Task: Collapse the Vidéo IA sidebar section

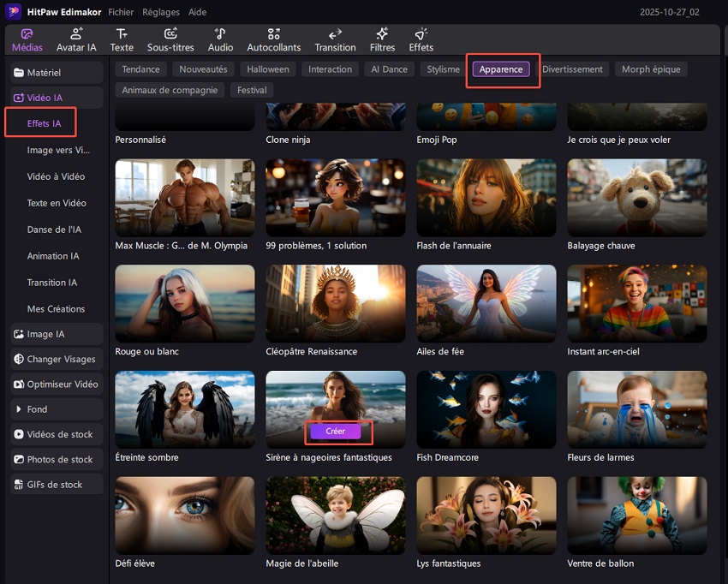Action: (57, 98)
